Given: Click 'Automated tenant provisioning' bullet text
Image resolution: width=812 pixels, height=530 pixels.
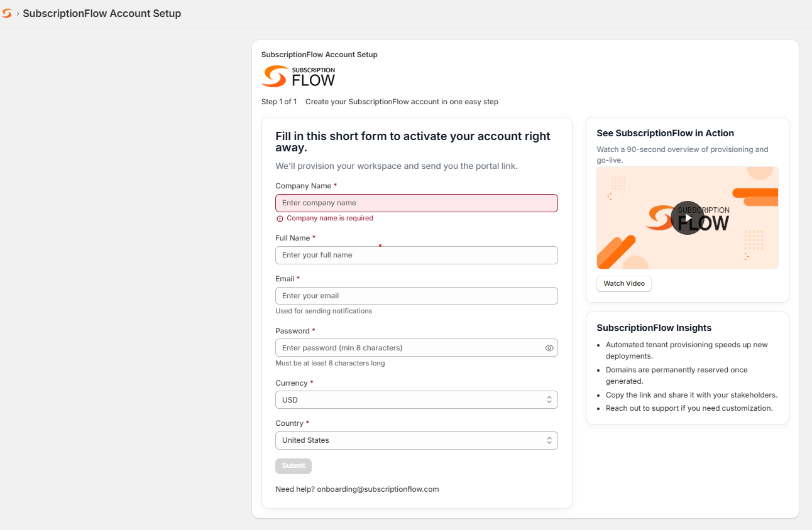Looking at the screenshot, I should 687,350.
